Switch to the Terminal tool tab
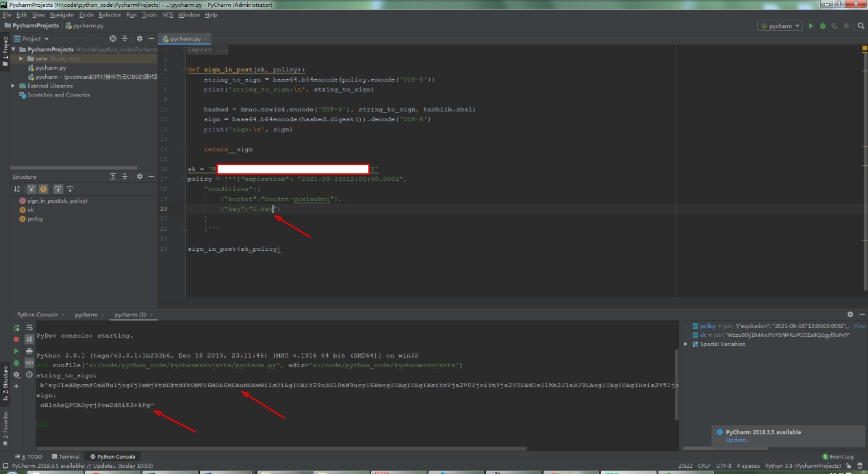Screen dimensions: 868x474 [x=66, y=457]
